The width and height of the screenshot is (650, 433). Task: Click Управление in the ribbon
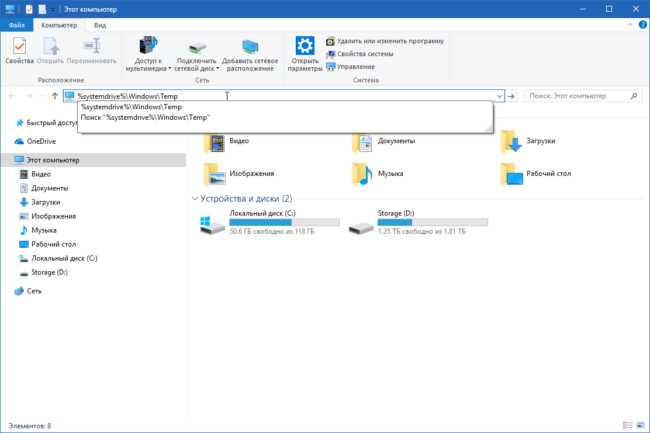click(351, 67)
